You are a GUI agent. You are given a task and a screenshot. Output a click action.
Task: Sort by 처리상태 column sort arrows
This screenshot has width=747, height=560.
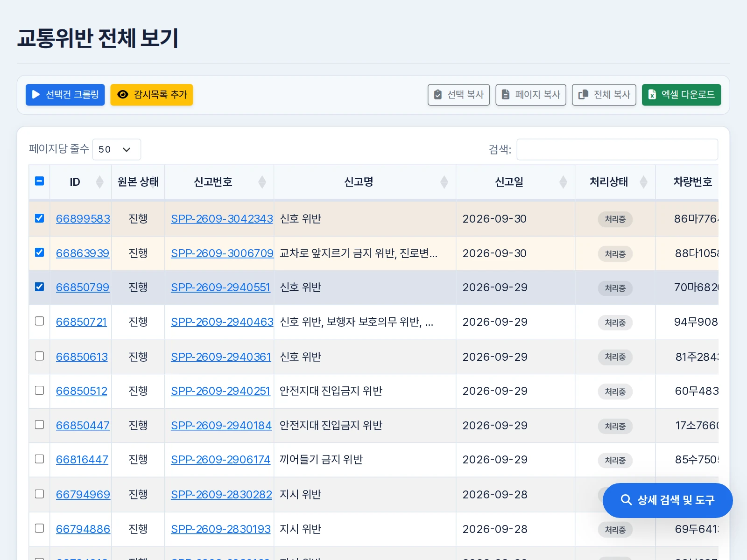click(x=644, y=182)
